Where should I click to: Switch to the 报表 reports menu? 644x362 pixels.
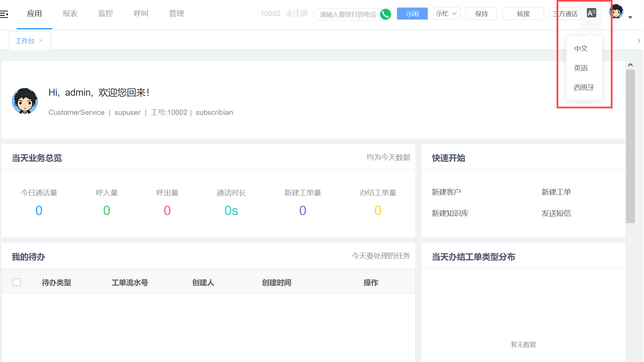pos(70,14)
